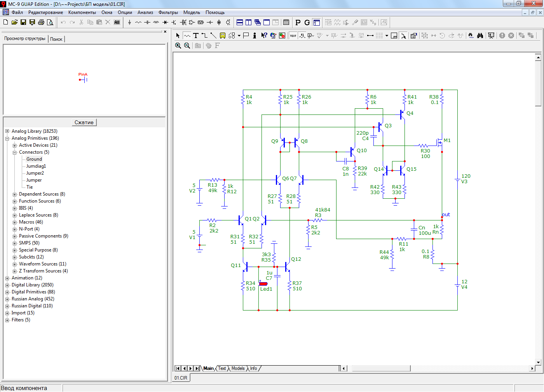Viewport: 544px width, 392px height.
Task: Collapse the Connectors tree node
Action: click(x=14, y=152)
